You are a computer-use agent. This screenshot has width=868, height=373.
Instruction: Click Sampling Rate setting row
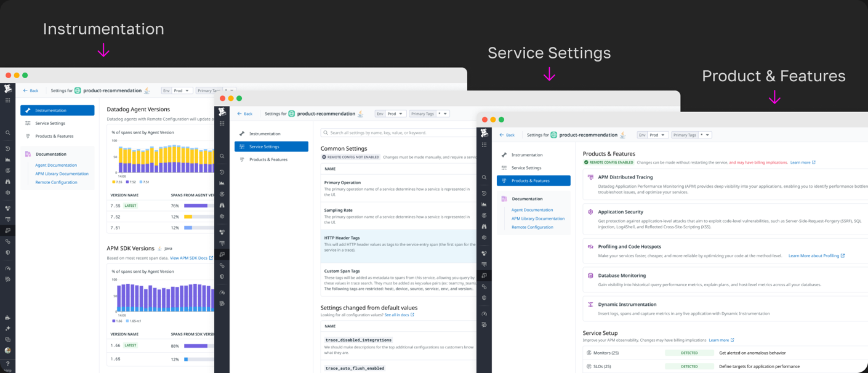click(x=398, y=216)
